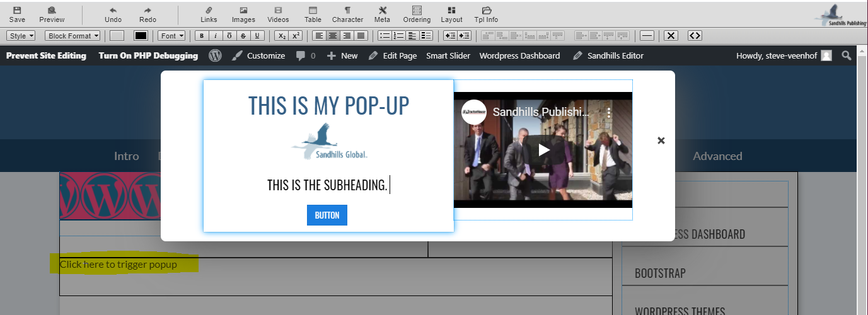The width and height of the screenshot is (868, 315).
Task: Open the Videos tool
Action: click(x=278, y=14)
